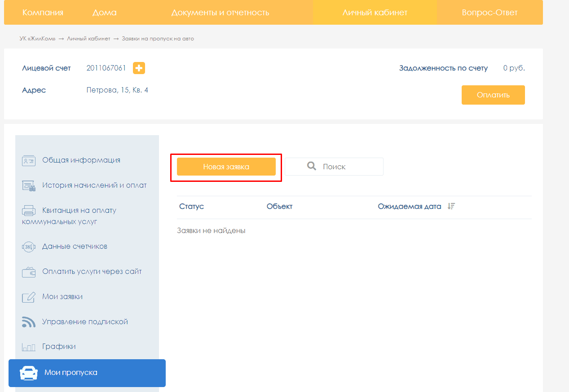Screen dimensions: 569x392
Task: Click the bar chart icon for Графики
Action: pyautogui.click(x=29, y=347)
